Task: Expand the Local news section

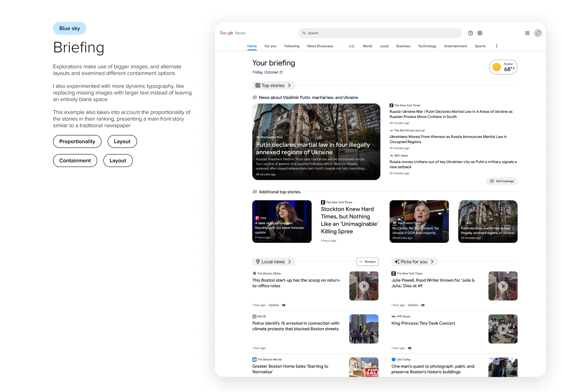Action: [273, 262]
